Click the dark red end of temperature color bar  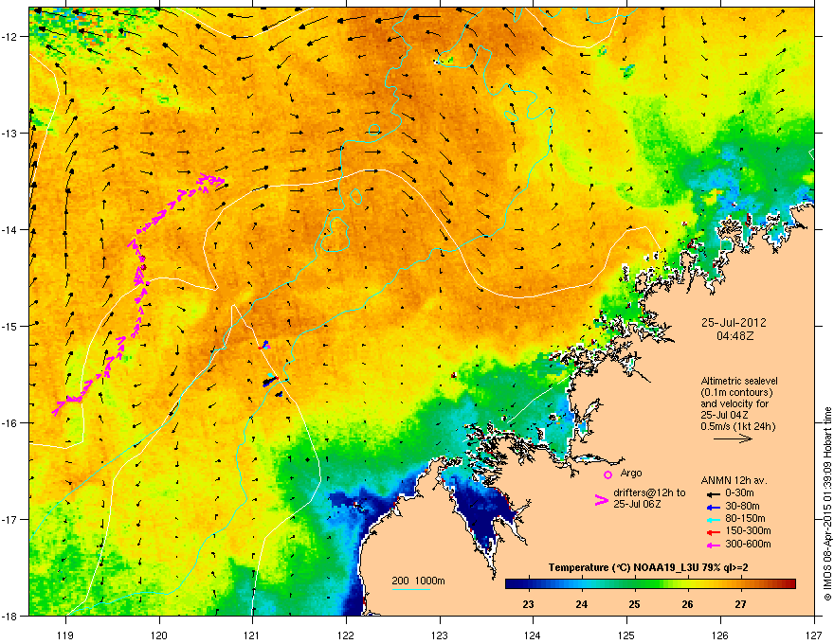(x=790, y=584)
